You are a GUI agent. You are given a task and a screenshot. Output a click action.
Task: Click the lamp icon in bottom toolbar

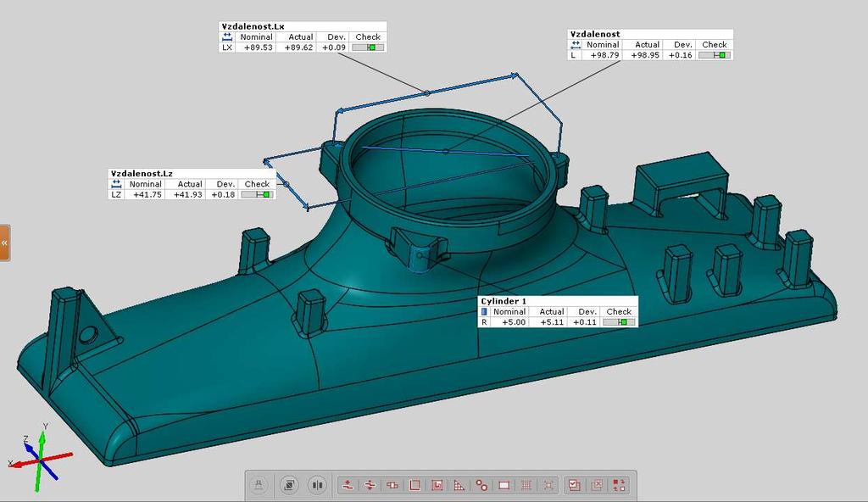259,485
